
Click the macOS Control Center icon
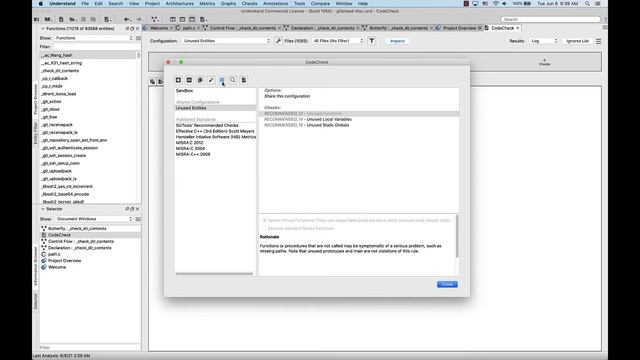(598, 4)
